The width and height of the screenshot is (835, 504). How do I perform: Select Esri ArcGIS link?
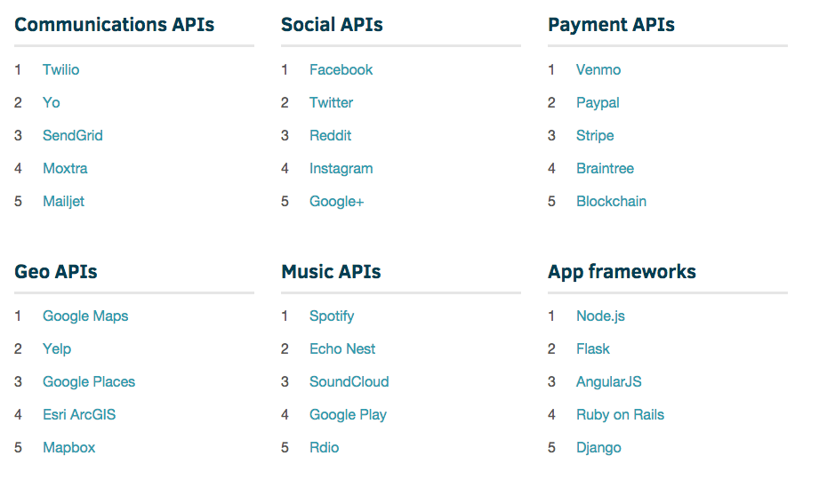pyautogui.click(x=79, y=414)
